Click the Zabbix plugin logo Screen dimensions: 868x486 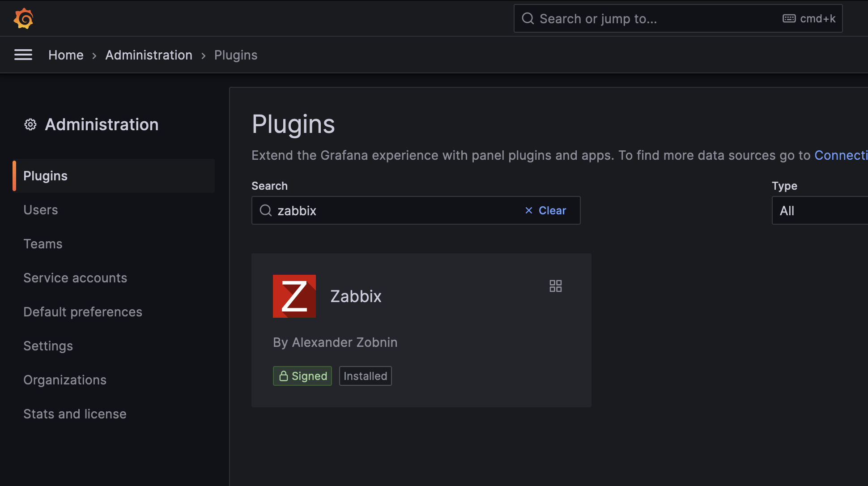coord(294,296)
